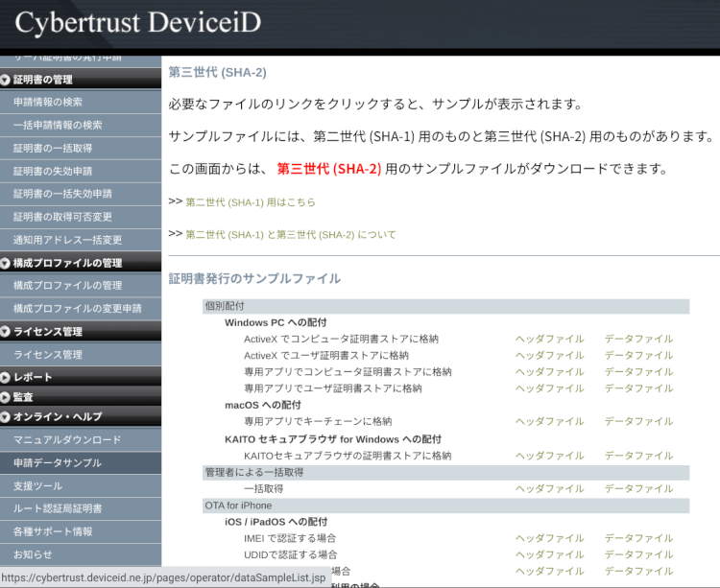The height and width of the screenshot is (588, 720).
Task: Open ヘッダファイル for UDIDで認証する場合
Action: pyautogui.click(x=550, y=555)
